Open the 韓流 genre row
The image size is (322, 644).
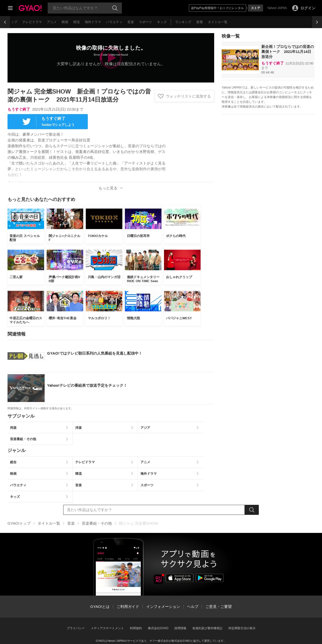pos(105,473)
